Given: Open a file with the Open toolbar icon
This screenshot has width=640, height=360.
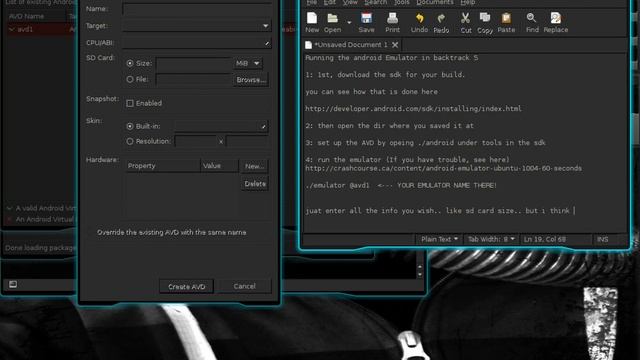Looking at the screenshot, I should (332, 22).
